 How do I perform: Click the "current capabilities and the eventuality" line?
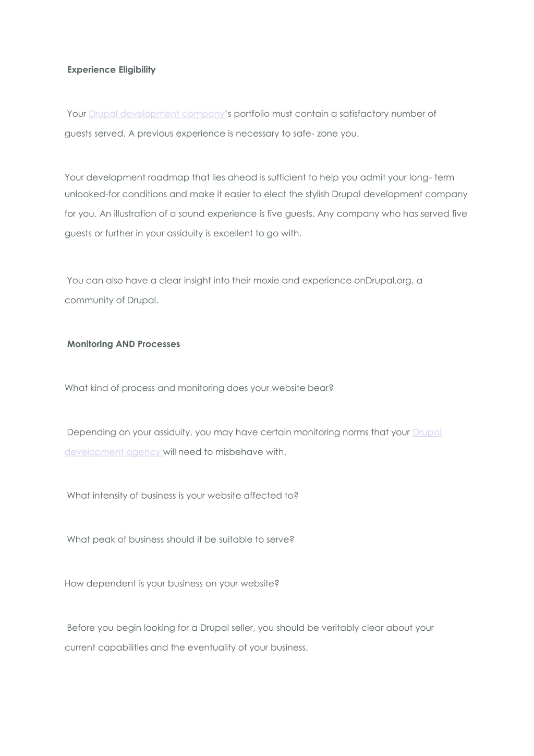click(x=186, y=647)
